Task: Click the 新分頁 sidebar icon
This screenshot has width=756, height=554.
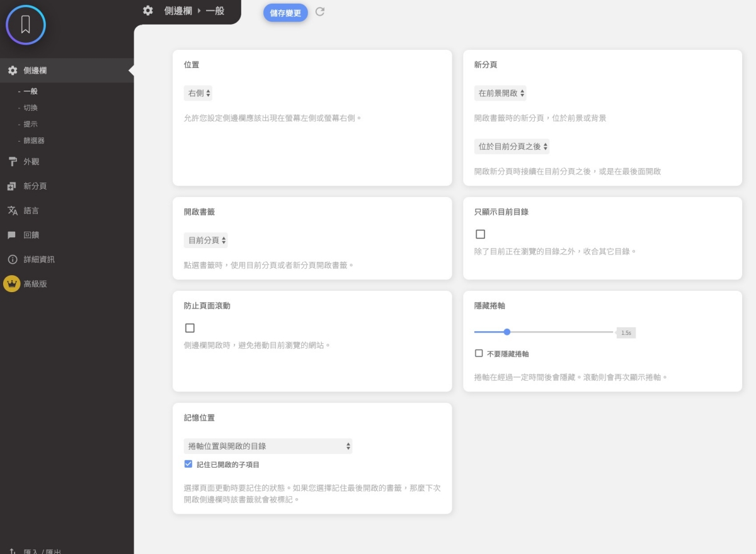Action: 13,186
